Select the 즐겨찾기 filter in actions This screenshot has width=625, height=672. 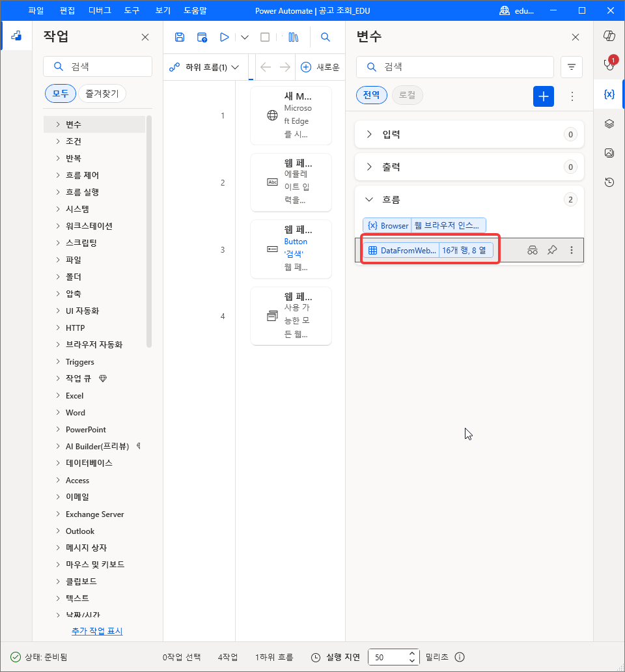(x=102, y=93)
